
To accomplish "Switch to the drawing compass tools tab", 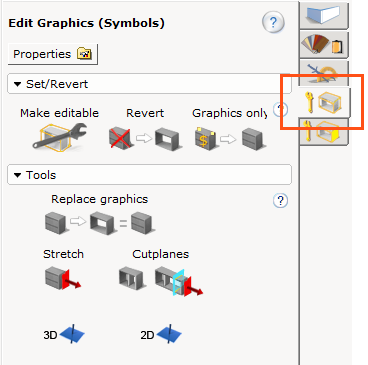I will pyautogui.click(x=323, y=73).
